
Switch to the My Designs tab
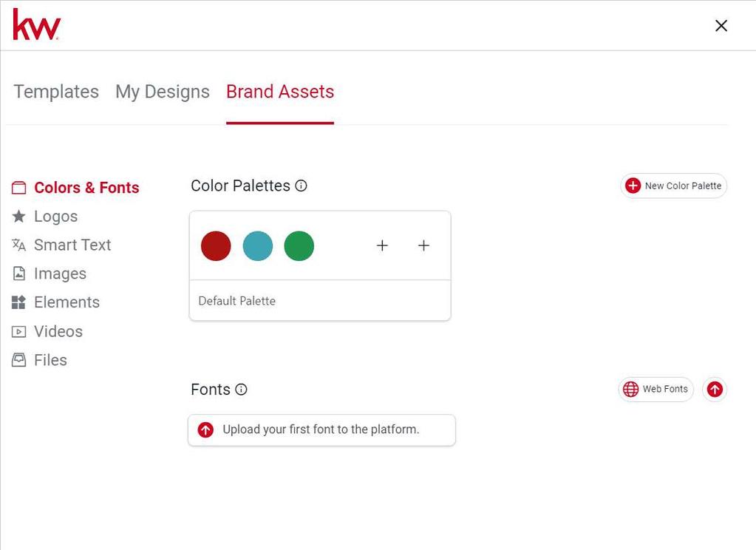tap(163, 92)
